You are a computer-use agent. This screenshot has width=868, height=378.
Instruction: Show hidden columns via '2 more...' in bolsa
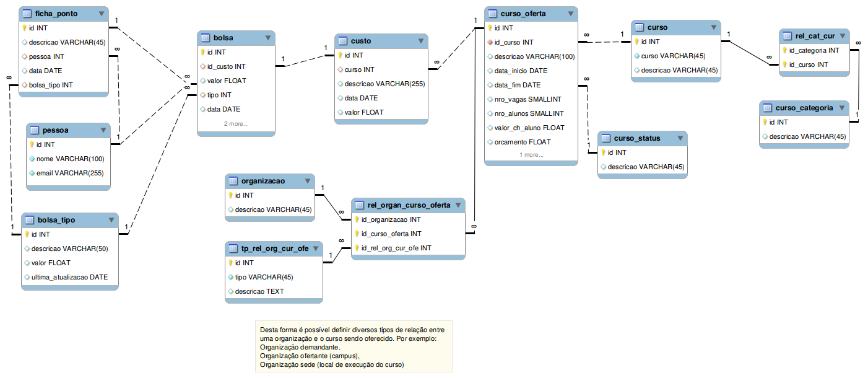[236, 124]
